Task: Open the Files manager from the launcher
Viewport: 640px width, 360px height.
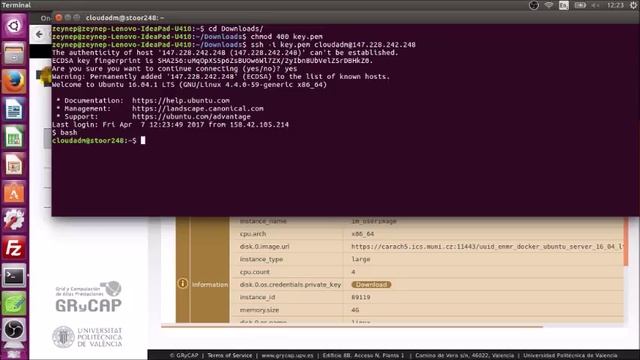Action: (x=14, y=53)
